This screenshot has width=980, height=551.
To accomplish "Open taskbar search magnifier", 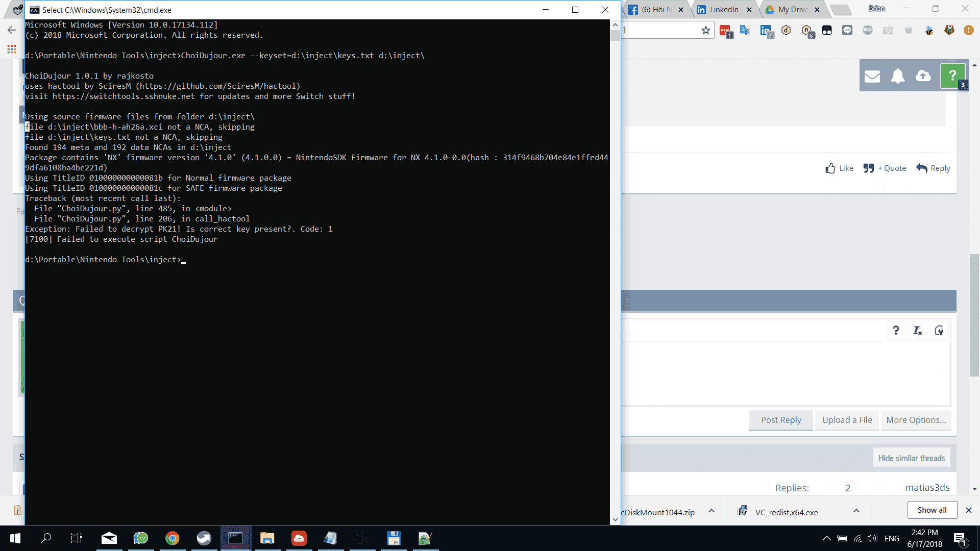I will (x=46, y=538).
